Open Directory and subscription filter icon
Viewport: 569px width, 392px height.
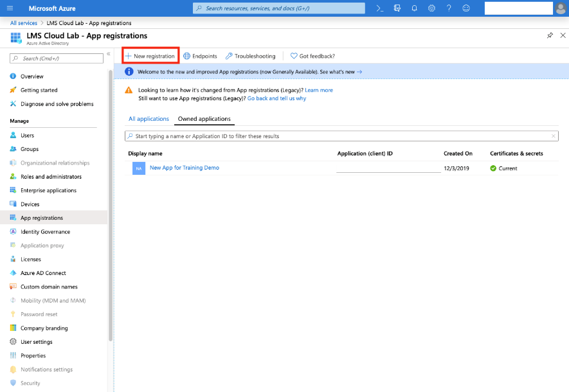point(397,8)
